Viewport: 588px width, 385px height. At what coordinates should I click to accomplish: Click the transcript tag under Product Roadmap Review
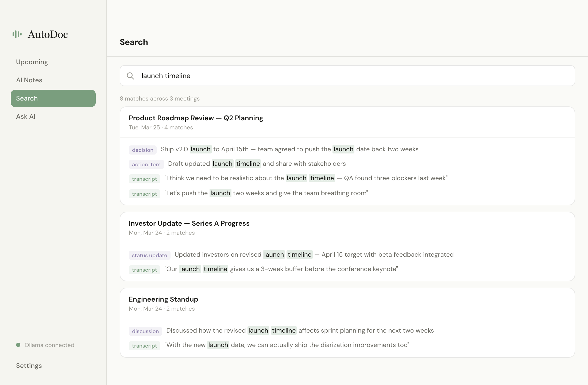144,179
